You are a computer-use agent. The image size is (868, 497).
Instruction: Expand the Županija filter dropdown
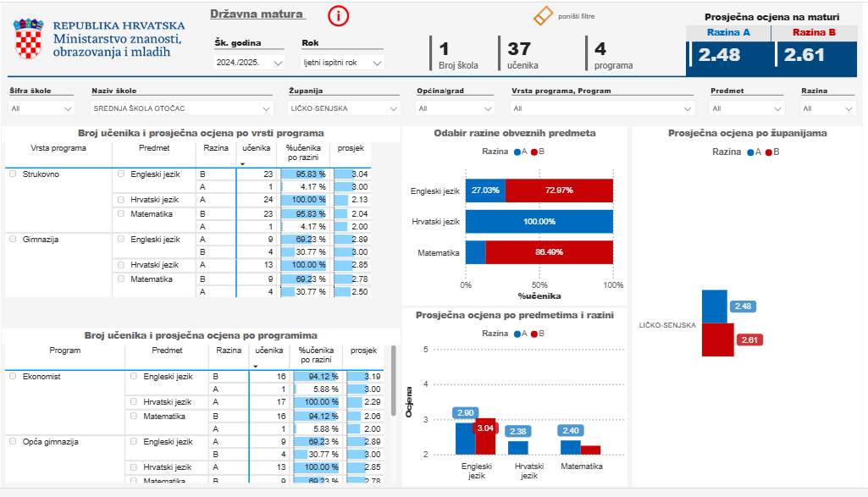coord(342,108)
